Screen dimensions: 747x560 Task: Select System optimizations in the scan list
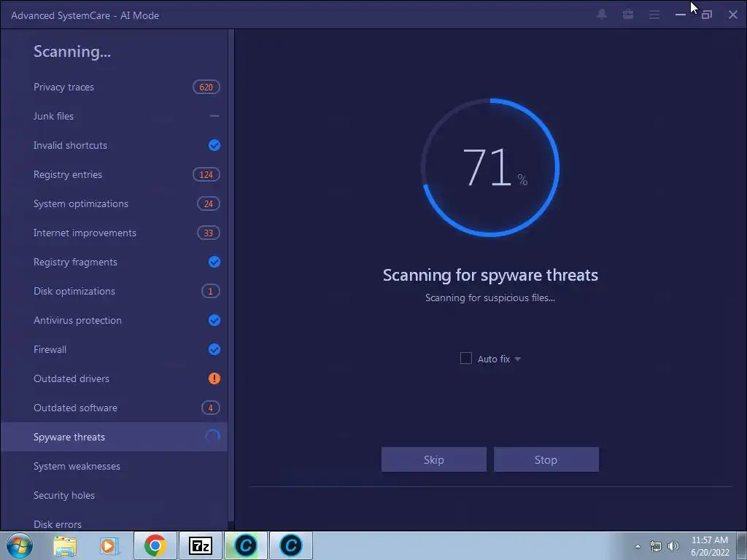pos(115,204)
